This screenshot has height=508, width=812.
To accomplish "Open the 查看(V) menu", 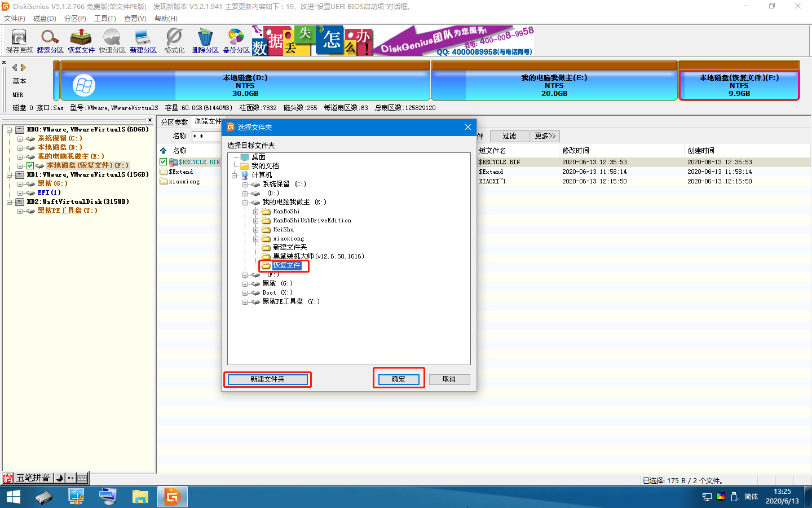I will coord(135,19).
